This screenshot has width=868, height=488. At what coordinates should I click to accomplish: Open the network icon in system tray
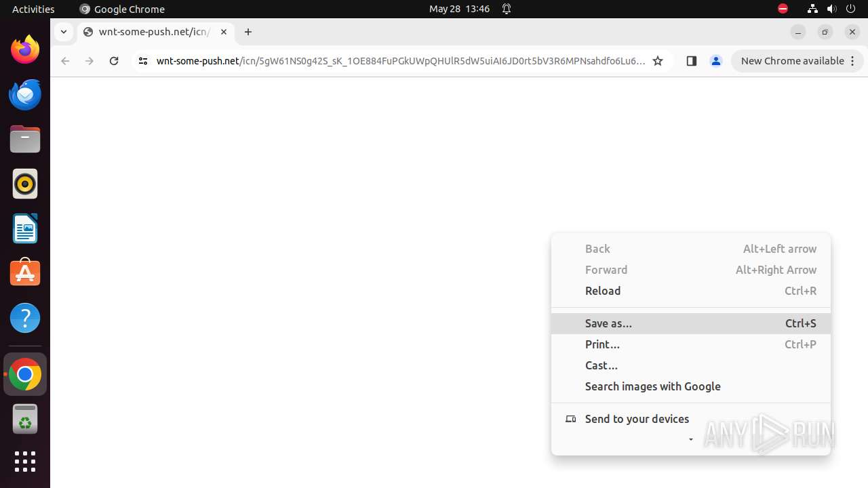(812, 9)
